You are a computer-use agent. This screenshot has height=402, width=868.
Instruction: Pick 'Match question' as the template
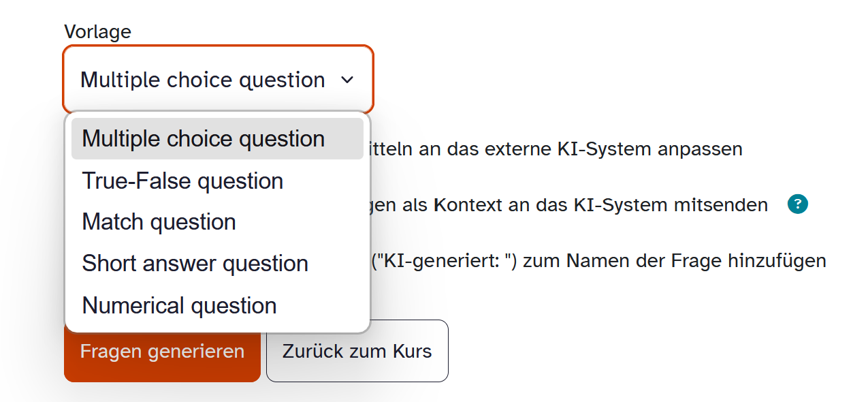(x=159, y=222)
